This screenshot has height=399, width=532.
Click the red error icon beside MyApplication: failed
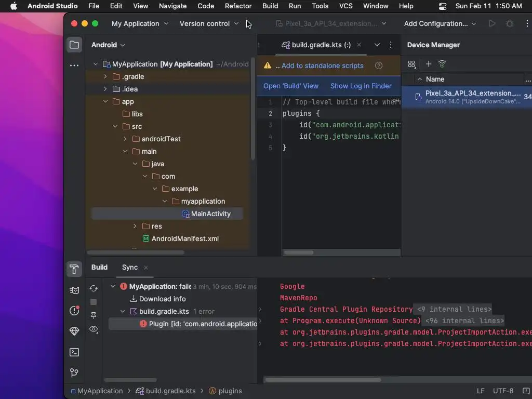coord(124,286)
